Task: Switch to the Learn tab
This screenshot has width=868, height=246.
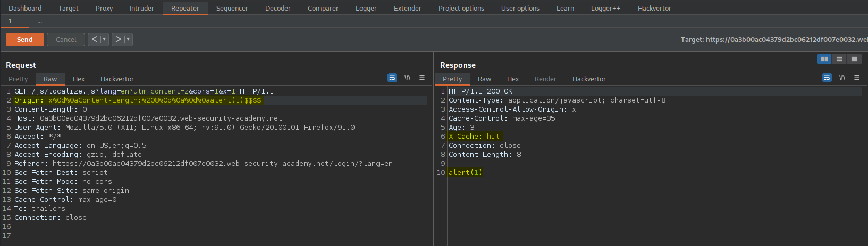Action: point(565,8)
